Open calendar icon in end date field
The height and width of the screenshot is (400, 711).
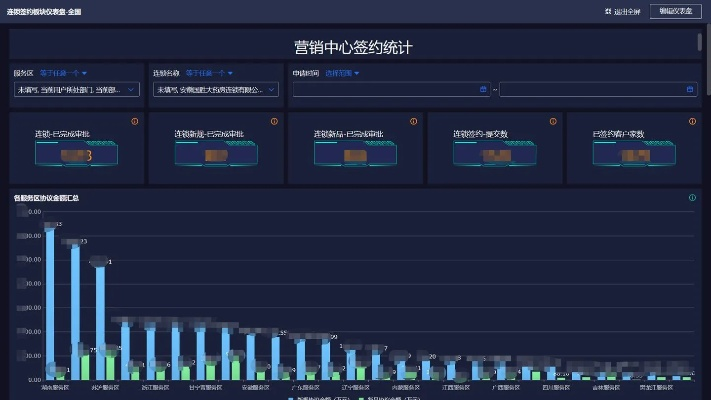pos(689,89)
